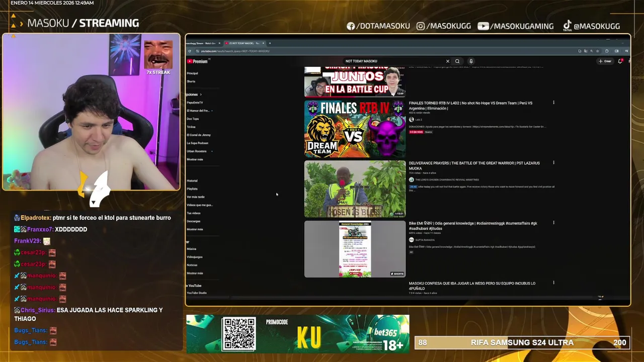Open La Sopa Podcast channel
644x362 pixels.
pyautogui.click(x=197, y=143)
